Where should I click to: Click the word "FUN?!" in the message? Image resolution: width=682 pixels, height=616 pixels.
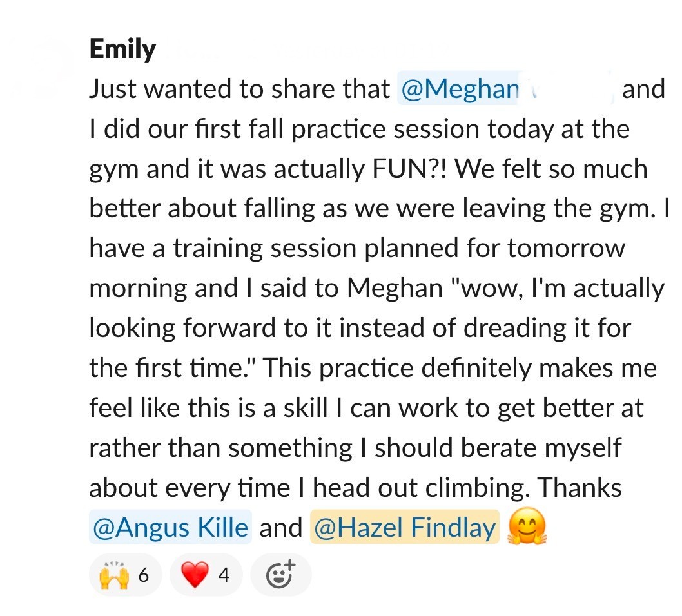(411, 169)
